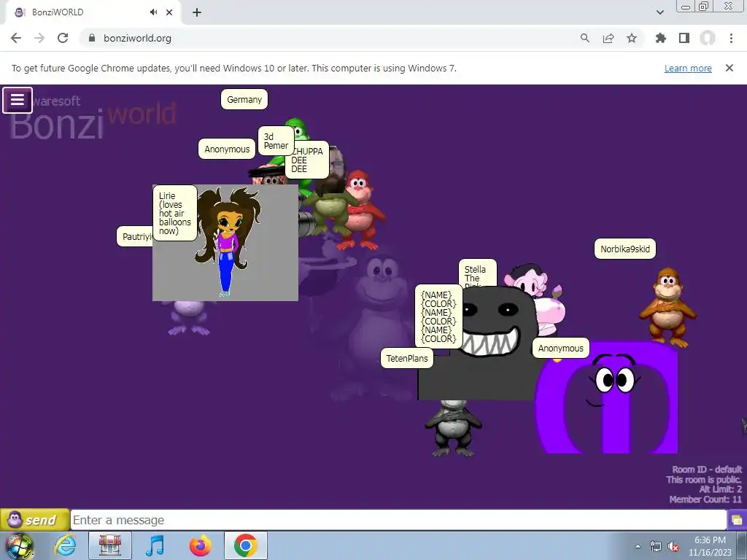Viewport: 747px width, 560px height.
Task: Select the Stella The Pink name tag
Action: tap(477, 273)
